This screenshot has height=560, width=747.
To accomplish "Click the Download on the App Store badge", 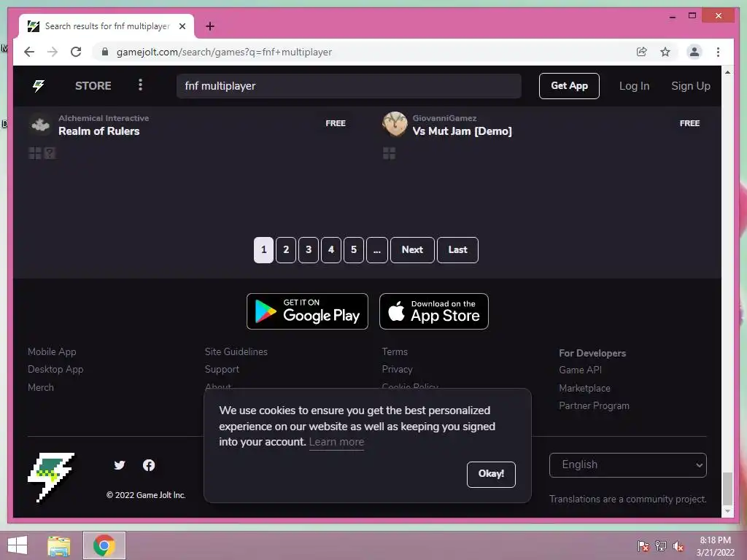I will [x=433, y=311].
